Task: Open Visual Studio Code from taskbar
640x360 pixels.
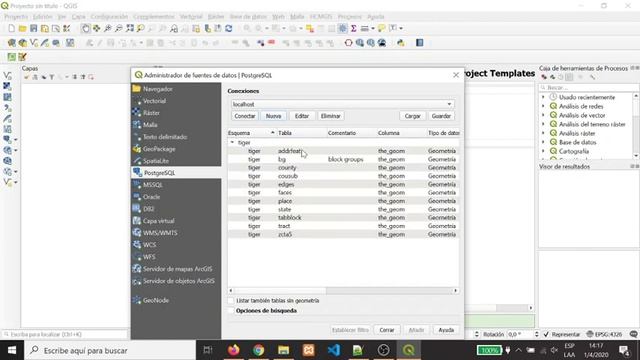Action: click(333, 350)
